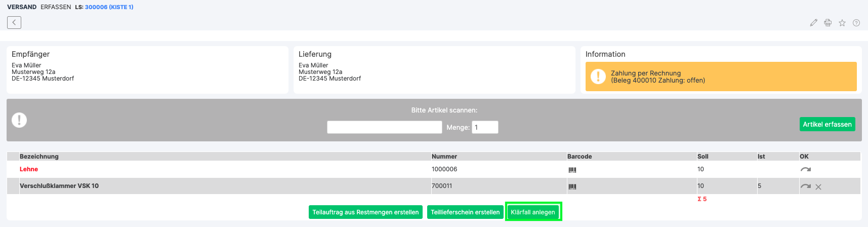Viewport: 868px width, 227px height.
Task: Click the X icon in Verschlußklammer row
Action: [x=818, y=187]
